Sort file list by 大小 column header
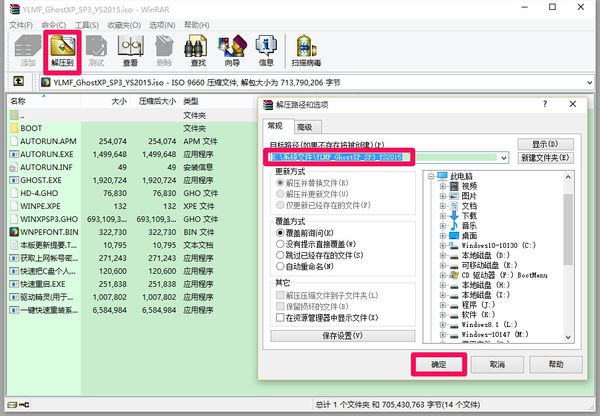Image resolution: width=600 pixels, height=416 pixels. click(104, 101)
